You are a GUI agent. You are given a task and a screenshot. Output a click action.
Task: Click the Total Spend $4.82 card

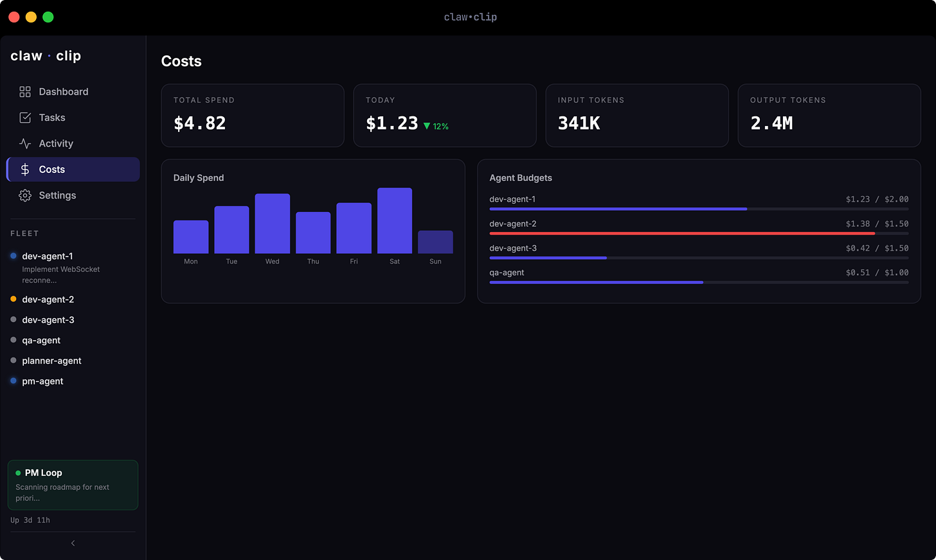tap(253, 116)
